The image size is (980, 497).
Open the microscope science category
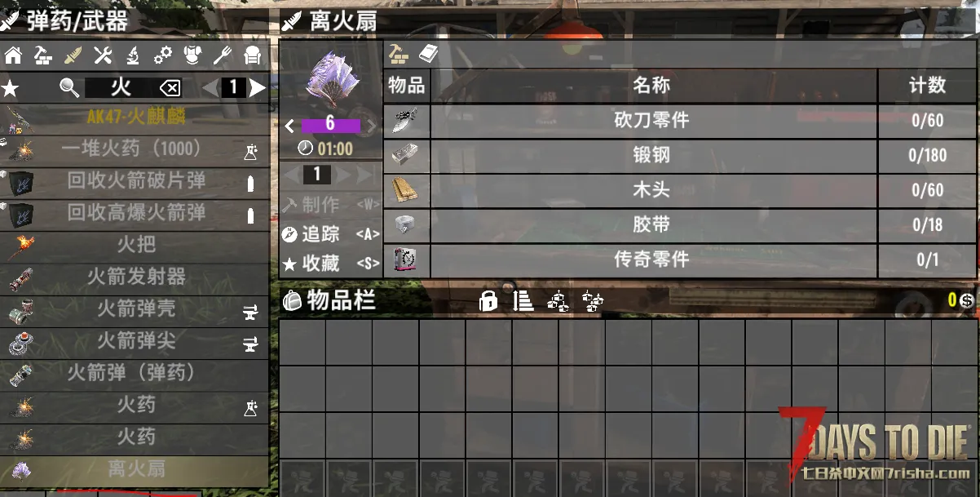click(132, 55)
